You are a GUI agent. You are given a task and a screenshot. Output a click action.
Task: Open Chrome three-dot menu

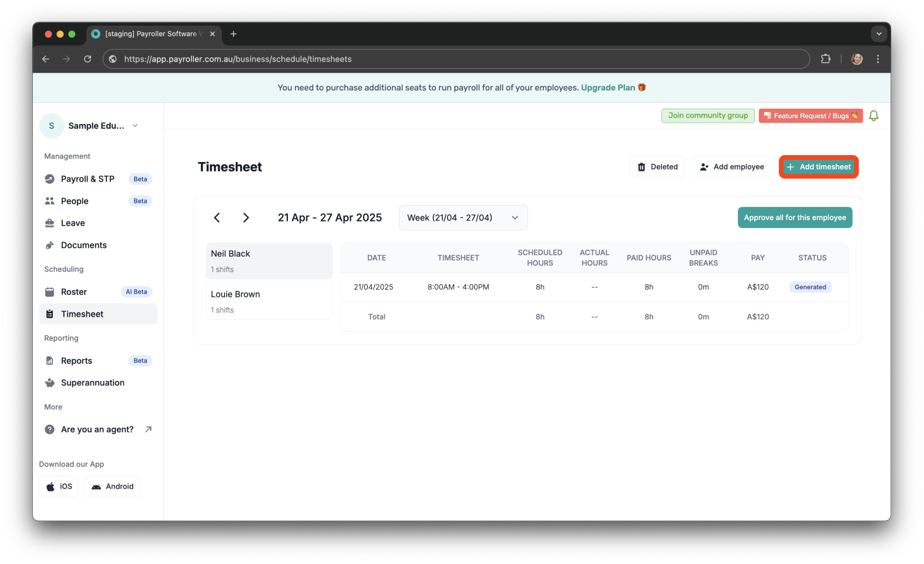click(x=878, y=59)
